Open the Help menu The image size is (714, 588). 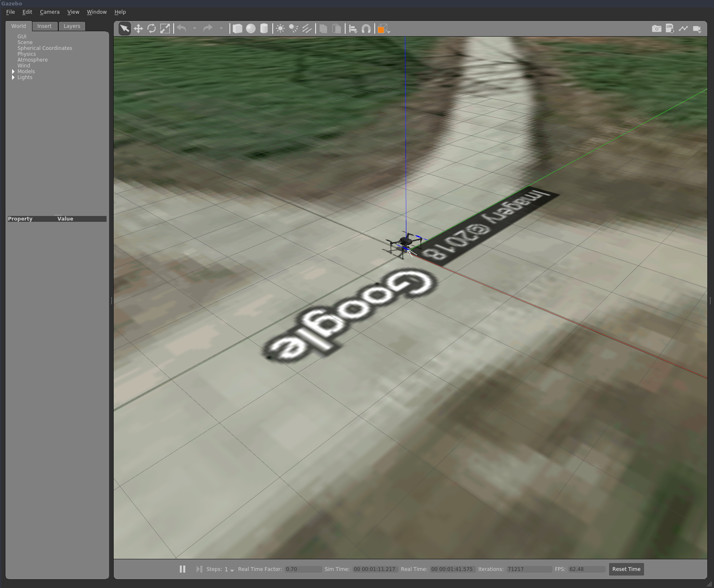pyautogui.click(x=120, y=12)
